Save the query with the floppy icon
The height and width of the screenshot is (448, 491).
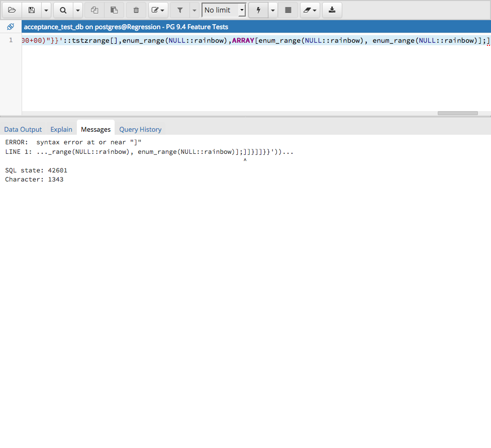pos(32,10)
